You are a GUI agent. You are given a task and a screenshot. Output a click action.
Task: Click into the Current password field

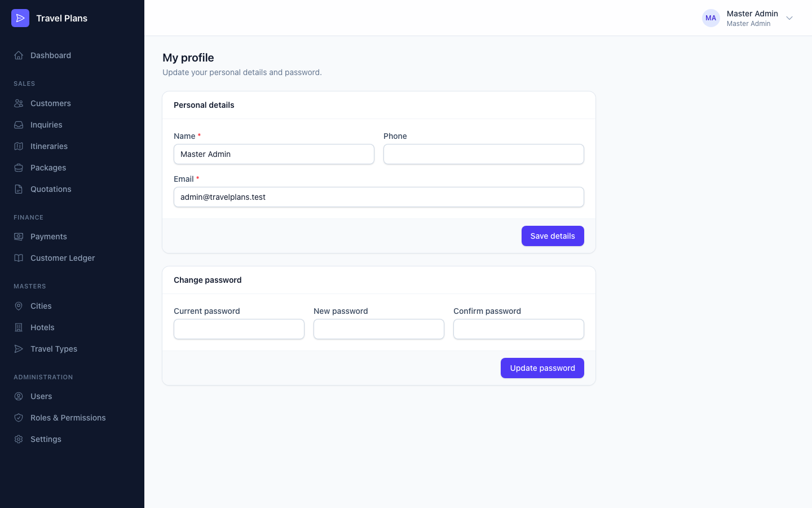(x=239, y=329)
